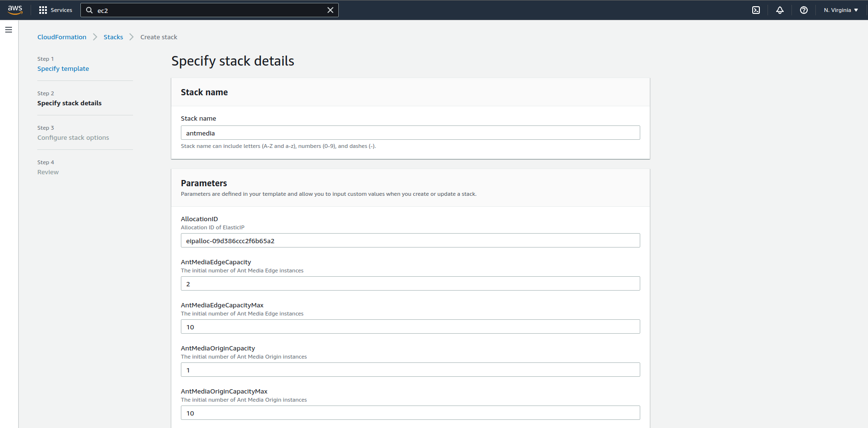The image size is (868, 428).
Task: Open the Services grid menu
Action: click(x=43, y=10)
